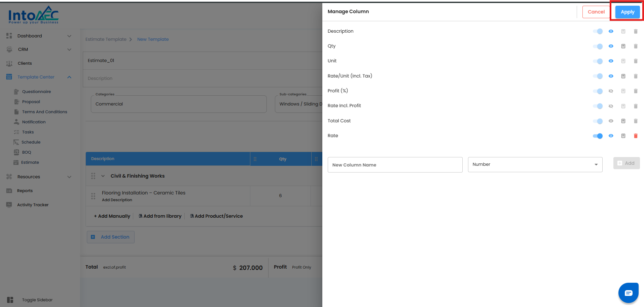Click the calculator icon in the Rate row
The image size is (644, 307).
pos(623,136)
